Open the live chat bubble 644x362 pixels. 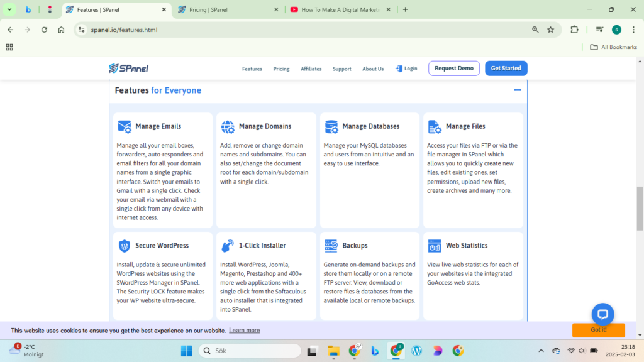pos(602,314)
